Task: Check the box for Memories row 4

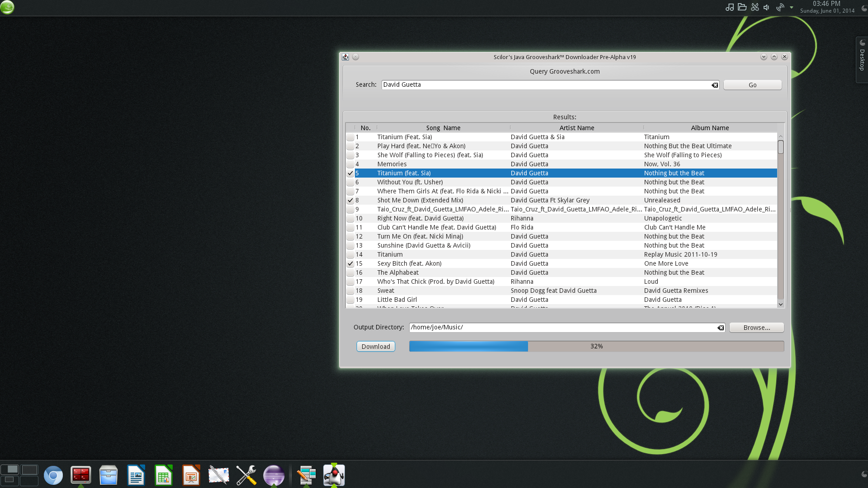Action: [x=350, y=164]
